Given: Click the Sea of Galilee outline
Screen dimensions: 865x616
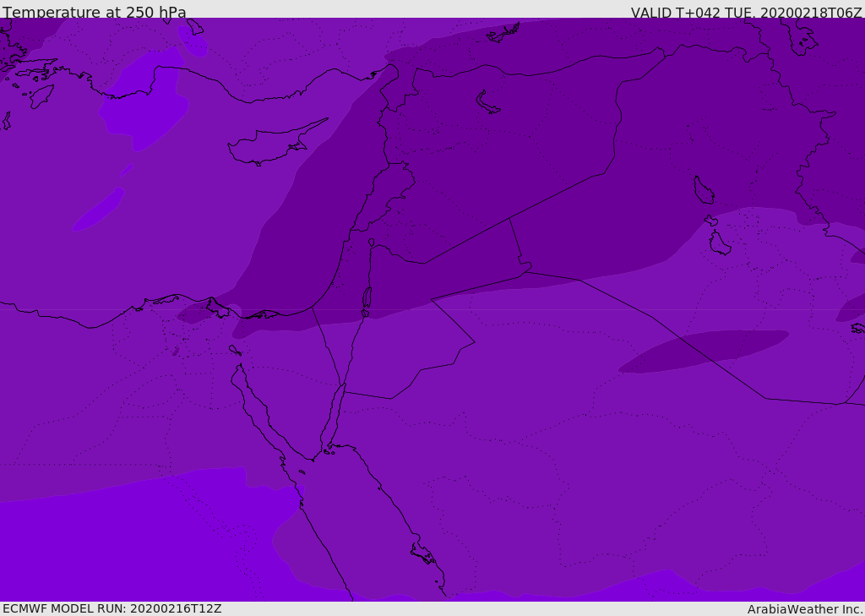Looking at the screenshot, I should [372, 243].
